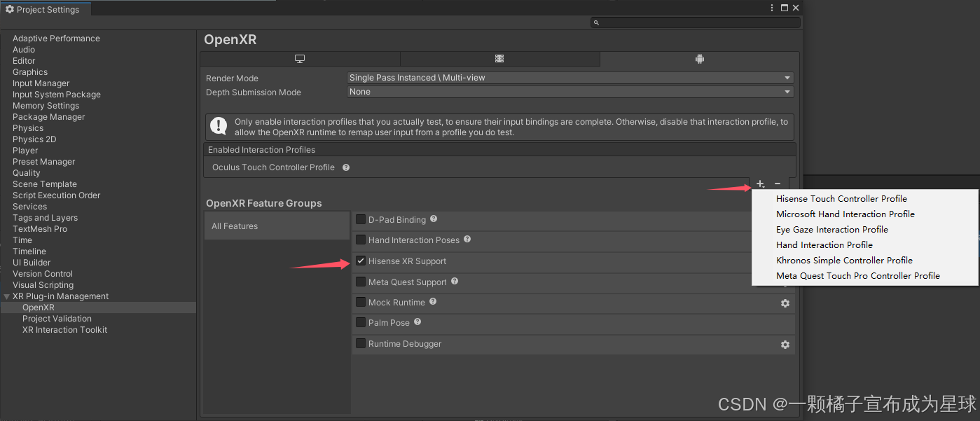Open Package Manager settings
Screen dimensions: 980x421
pos(48,117)
